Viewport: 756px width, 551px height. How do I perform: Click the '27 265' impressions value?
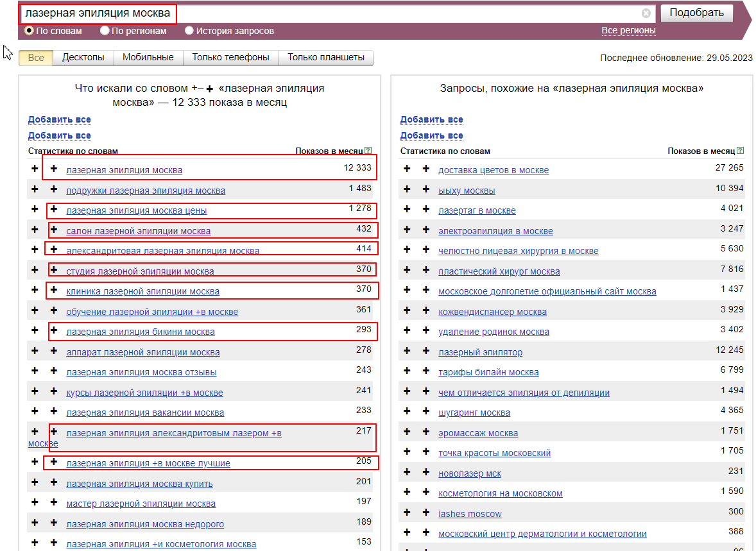click(x=730, y=167)
